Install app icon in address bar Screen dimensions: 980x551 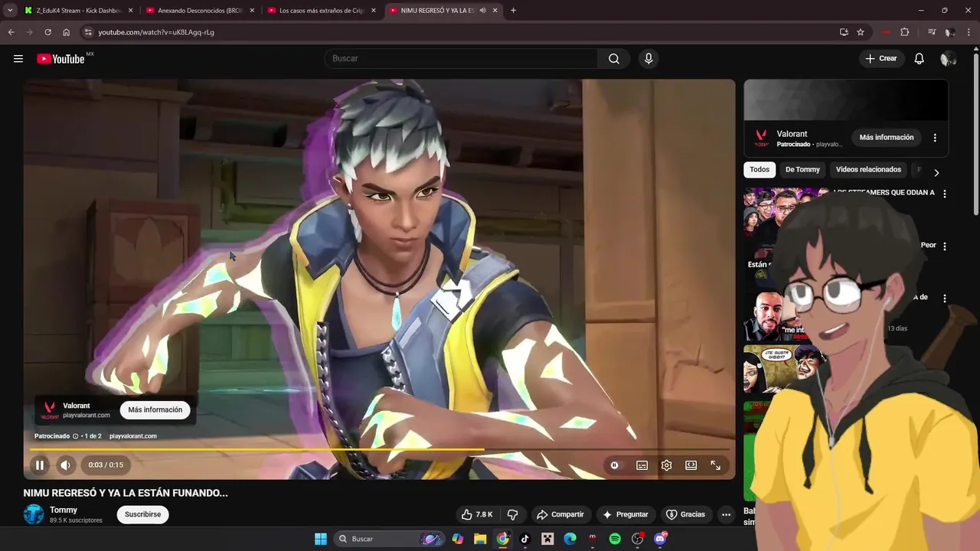tap(844, 32)
